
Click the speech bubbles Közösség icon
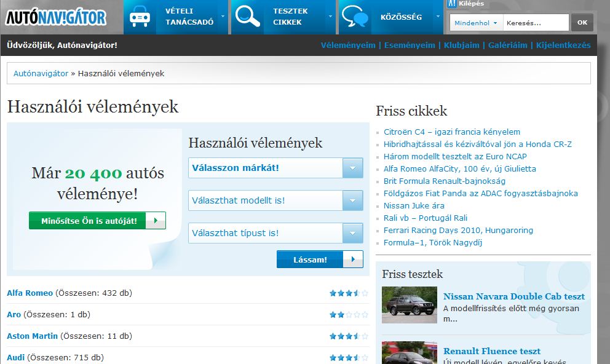pos(355,17)
